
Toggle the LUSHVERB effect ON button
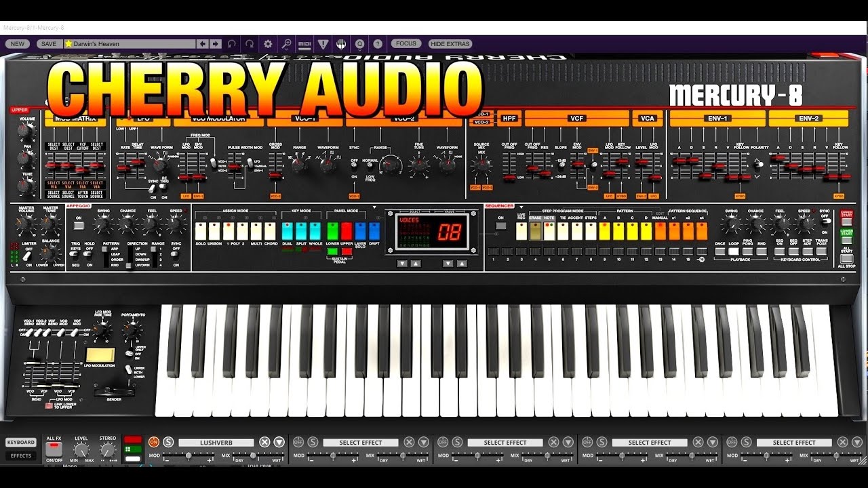point(153,443)
